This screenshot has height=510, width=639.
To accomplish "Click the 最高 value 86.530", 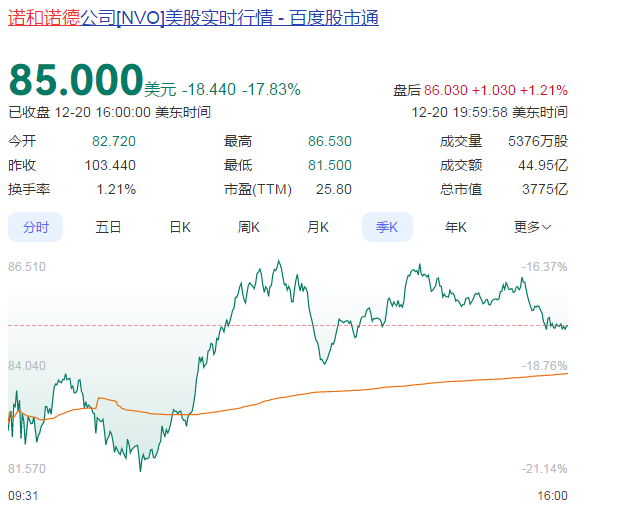I will (x=330, y=141).
